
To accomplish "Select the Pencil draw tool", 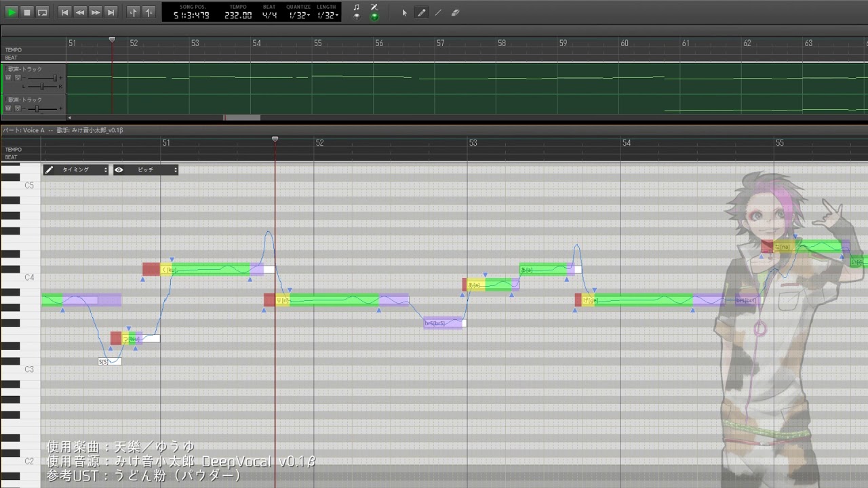I will tap(422, 12).
